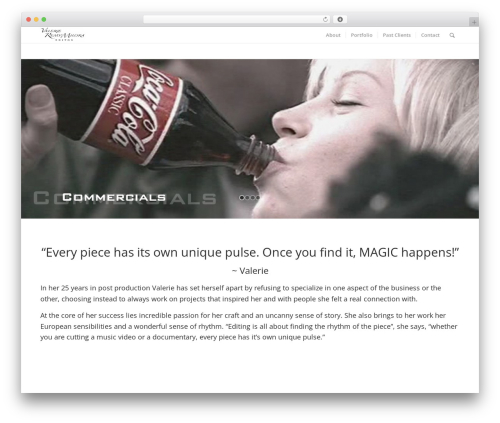Click the paragraph starting "In her 25 years"
The image size is (500, 423).
click(241, 293)
